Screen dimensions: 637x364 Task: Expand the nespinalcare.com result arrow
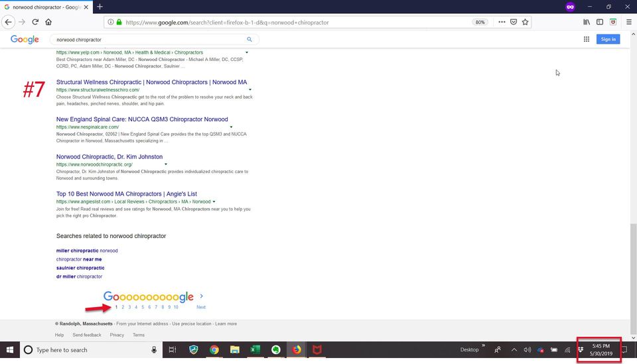pyautogui.click(x=231, y=127)
